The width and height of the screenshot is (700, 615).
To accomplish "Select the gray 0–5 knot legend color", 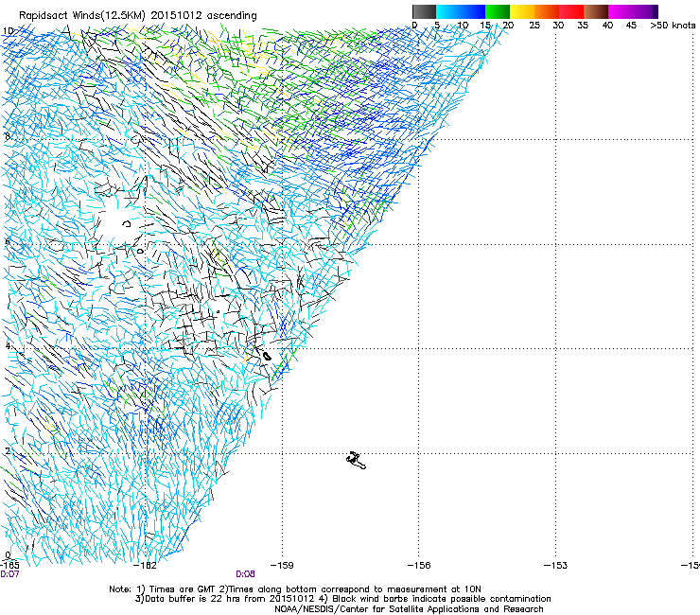I will 424,11.
